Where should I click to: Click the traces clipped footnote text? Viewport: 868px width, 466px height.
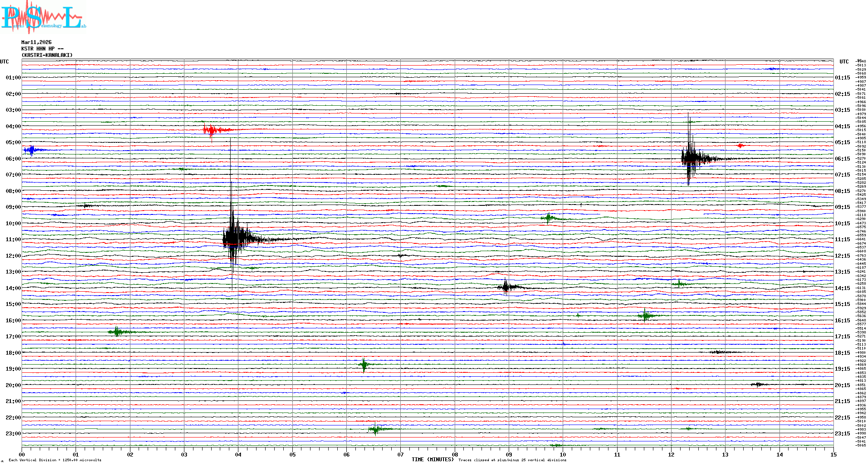512,460
